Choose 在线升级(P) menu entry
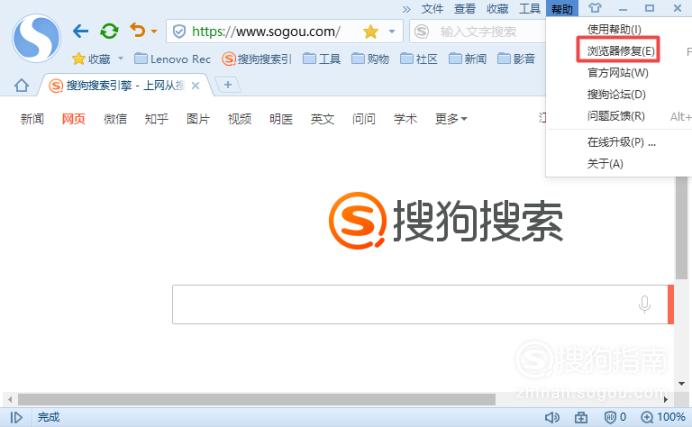 [x=621, y=142]
